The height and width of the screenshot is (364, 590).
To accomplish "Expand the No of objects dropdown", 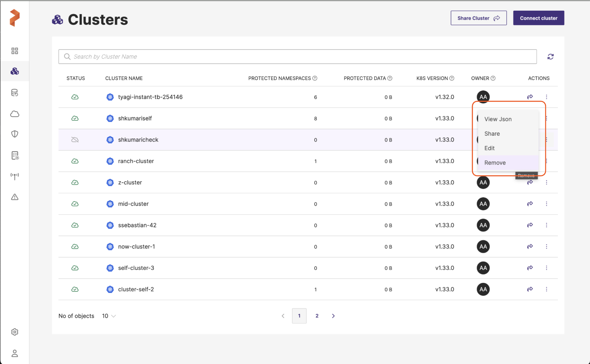I will coord(109,316).
